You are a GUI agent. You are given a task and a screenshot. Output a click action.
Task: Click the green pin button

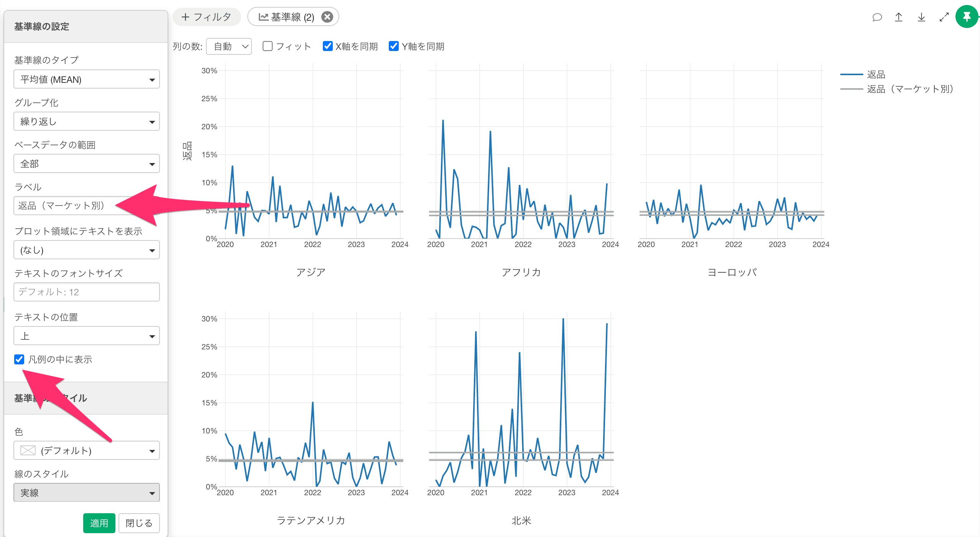pyautogui.click(x=967, y=17)
